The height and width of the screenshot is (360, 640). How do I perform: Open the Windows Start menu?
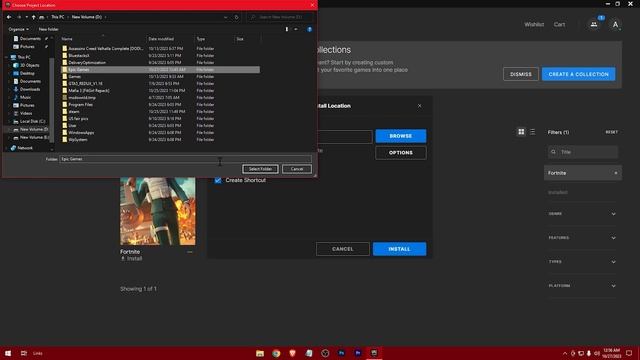8,353
